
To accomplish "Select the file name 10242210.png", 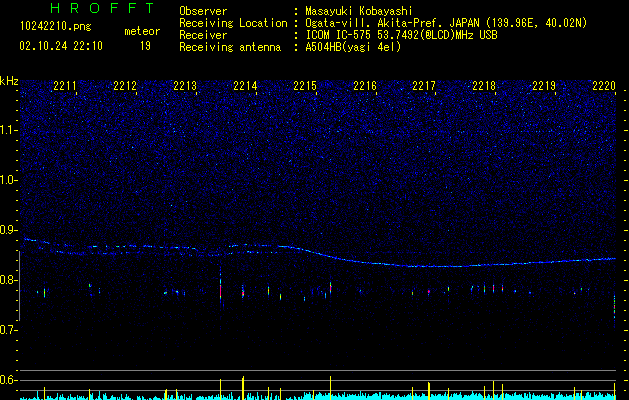I will click(x=56, y=27).
